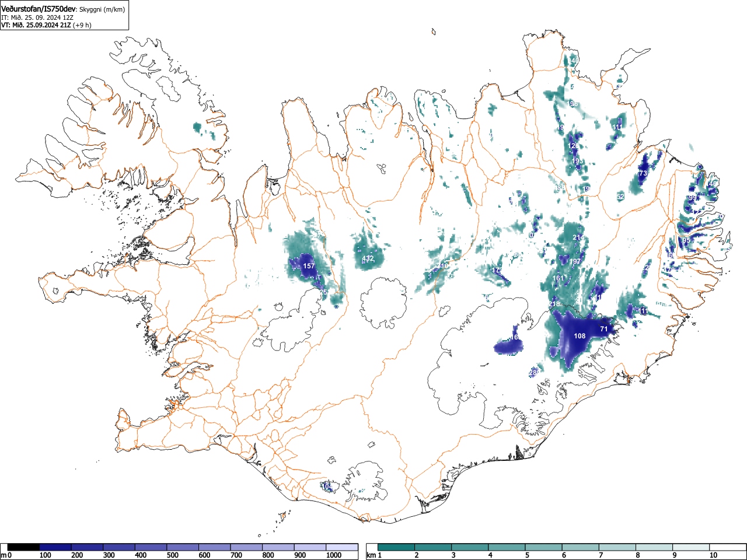Select the '218' value on the map
This screenshot has height=560, width=747.
coord(554,304)
